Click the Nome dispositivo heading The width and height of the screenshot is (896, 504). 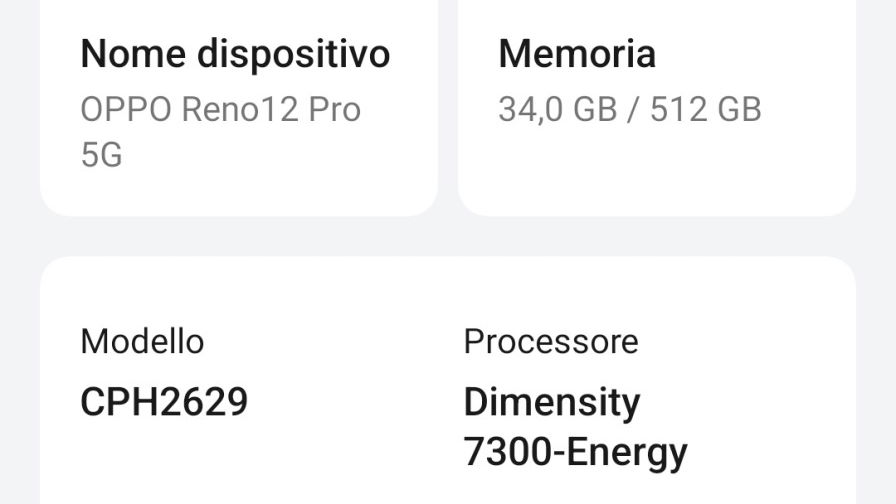coord(235,54)
